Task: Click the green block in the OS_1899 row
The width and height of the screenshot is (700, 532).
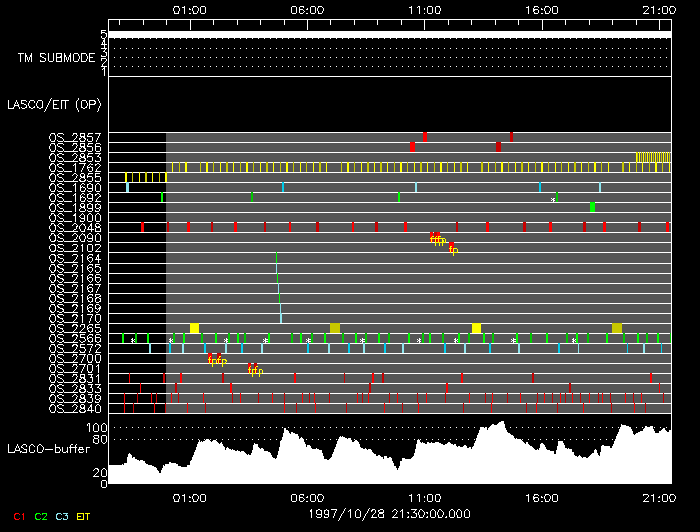Action: (592, 207)
